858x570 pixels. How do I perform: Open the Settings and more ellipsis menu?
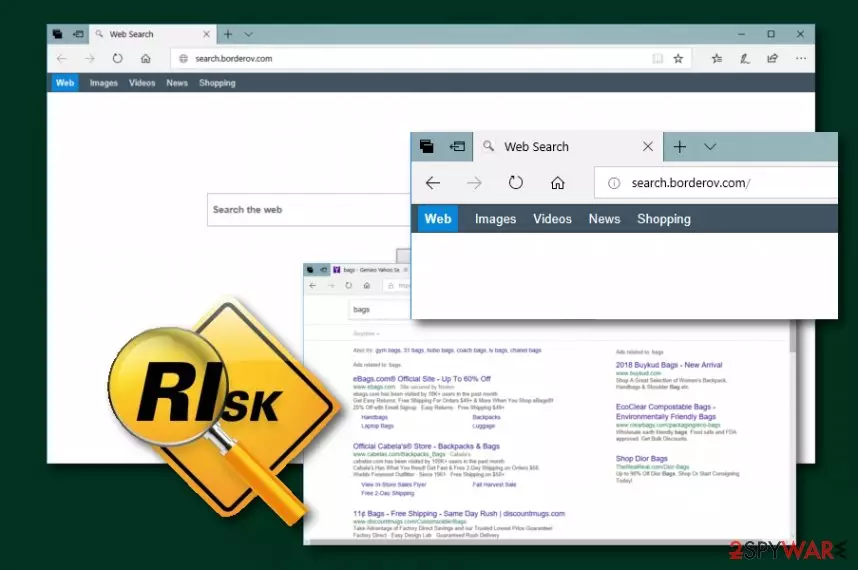tap(801, 59)
